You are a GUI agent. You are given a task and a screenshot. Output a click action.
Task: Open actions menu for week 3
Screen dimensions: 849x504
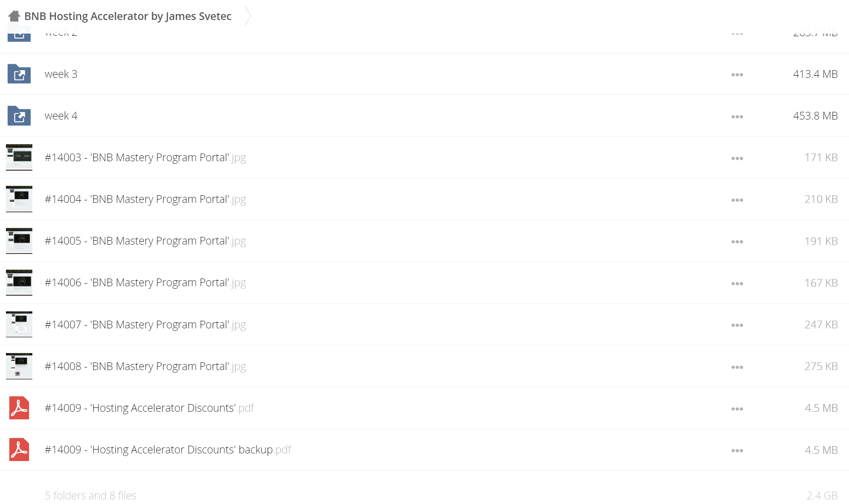point(737,75)
